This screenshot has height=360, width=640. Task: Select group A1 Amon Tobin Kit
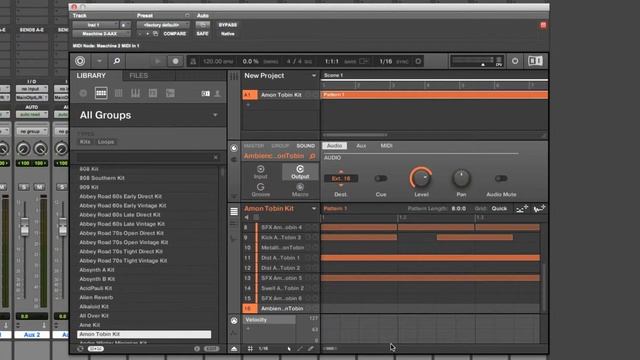tap(280, 95)
